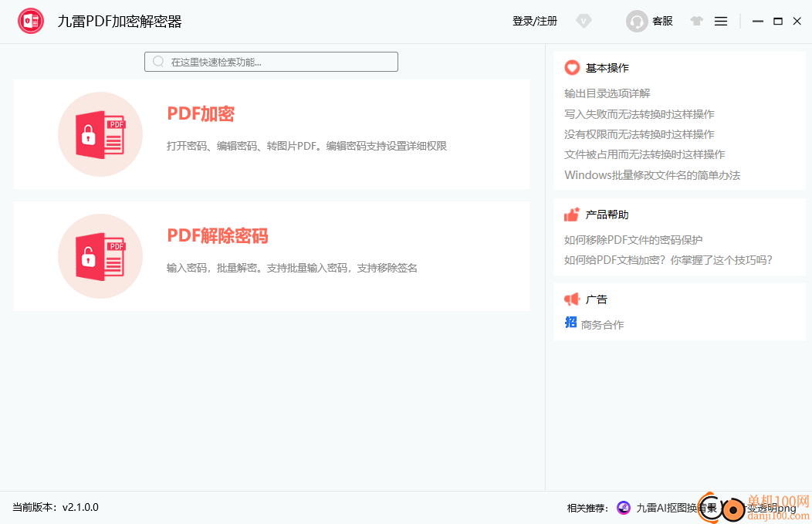
Task: Click the customer service headset icon
Action: click(637, 22)
